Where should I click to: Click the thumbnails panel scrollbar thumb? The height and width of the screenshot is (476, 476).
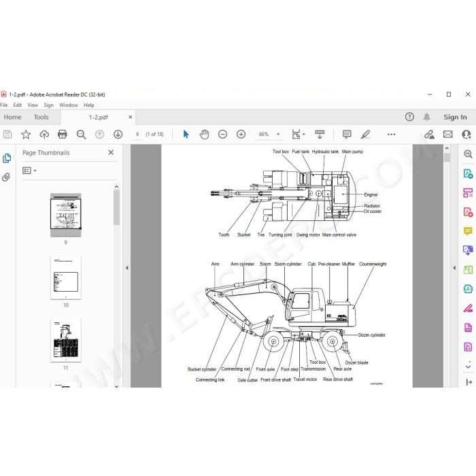(116, 207)
